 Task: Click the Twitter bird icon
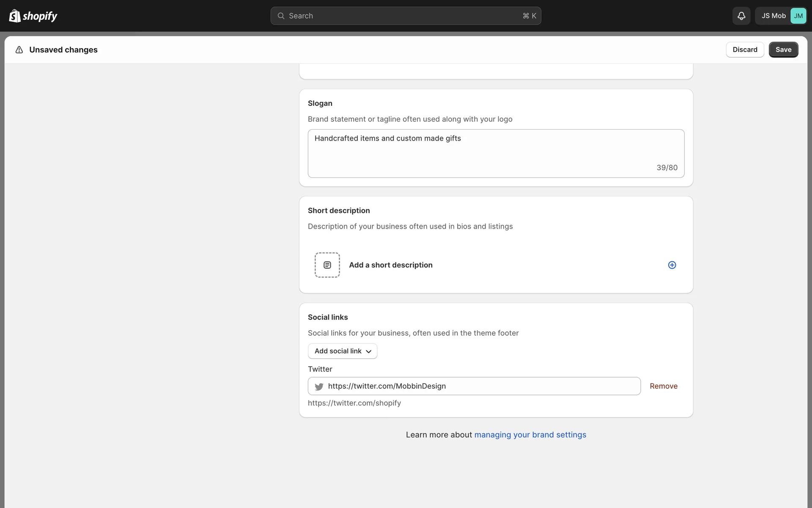click(x=319, y=387)
